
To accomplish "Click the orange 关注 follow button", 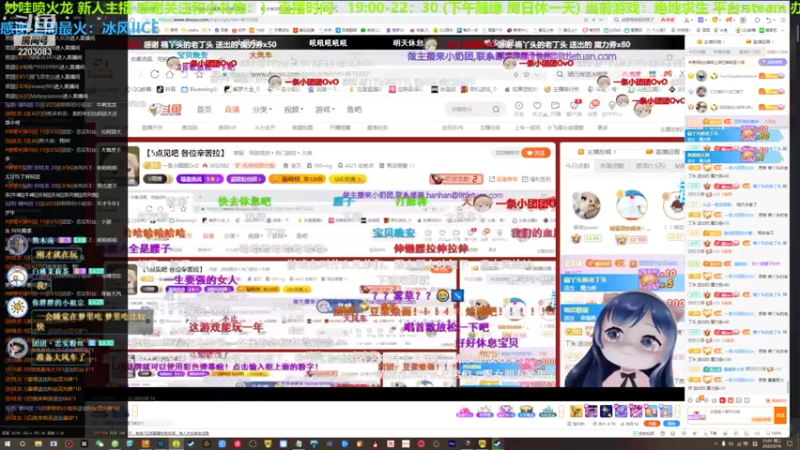I will tap(536, 153).
